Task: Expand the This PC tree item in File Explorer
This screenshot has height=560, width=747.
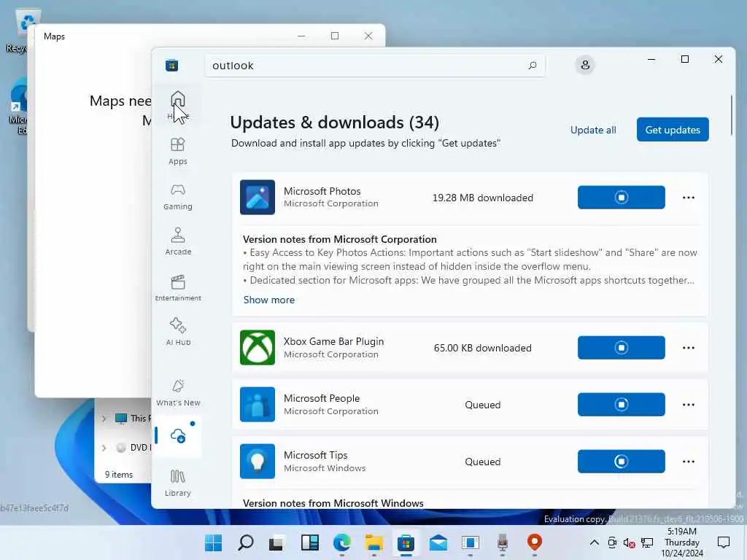Action: coord(104,419)
